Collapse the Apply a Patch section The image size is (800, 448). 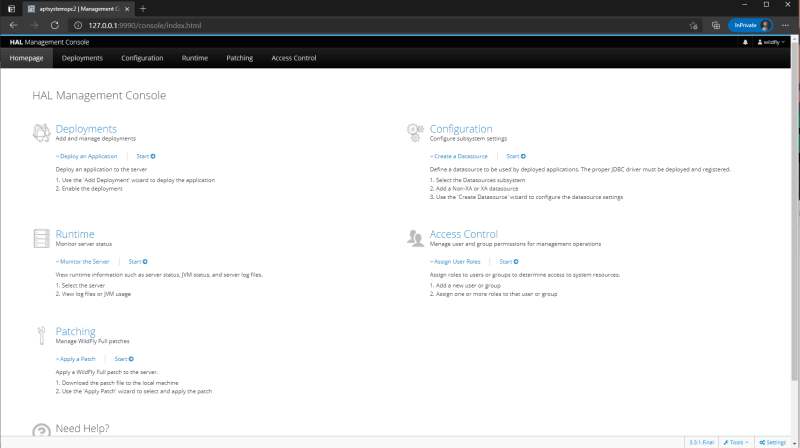76,359
